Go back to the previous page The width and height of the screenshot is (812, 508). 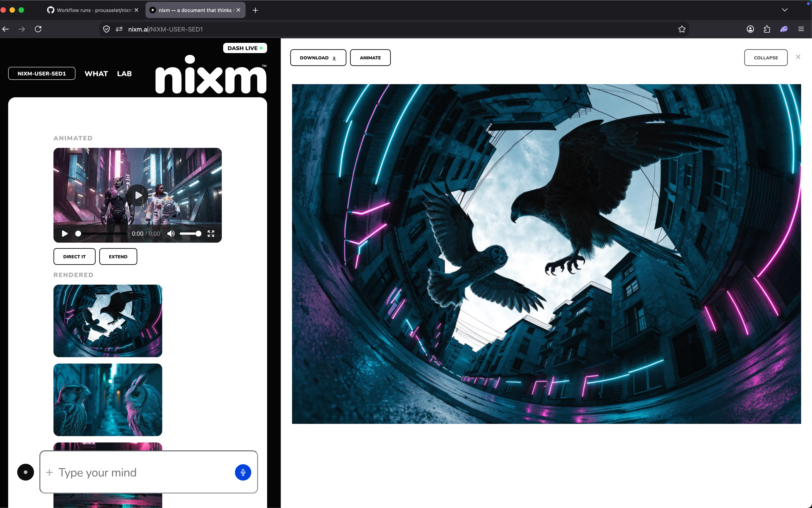pyautogui.click(x=6, y=29)
